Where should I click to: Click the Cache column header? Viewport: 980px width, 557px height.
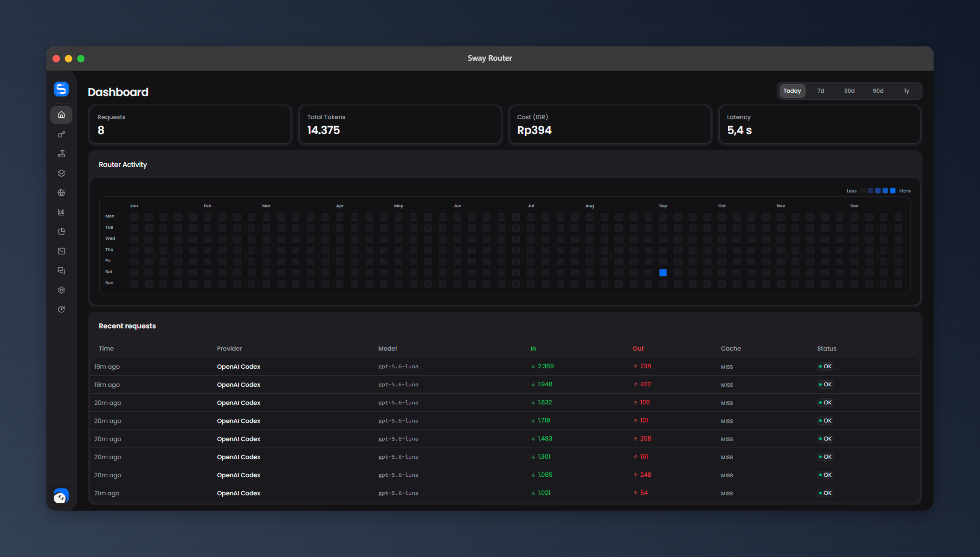click(x=731, y=348)
